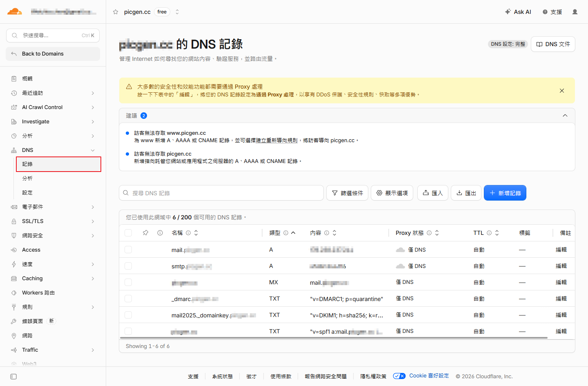Click the 匯入 import button

(x=433, y=193)
